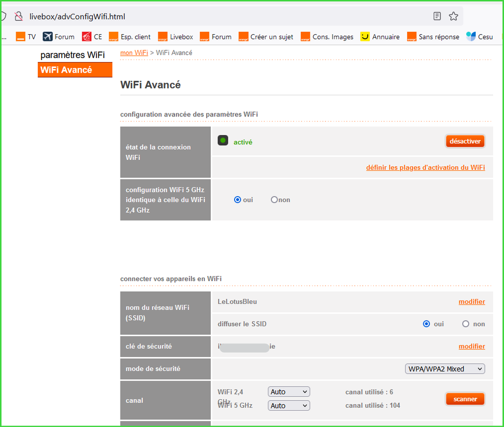
Task: Click modifier next to LeLotusBleu SSID
Action: point(472,301)
